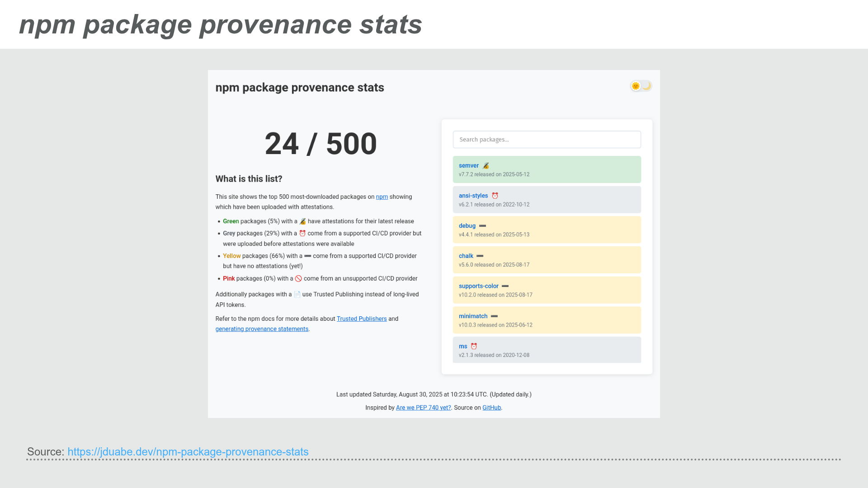
Task: Toggle the light/dark theme switch
Action: (x=641, y=86)
